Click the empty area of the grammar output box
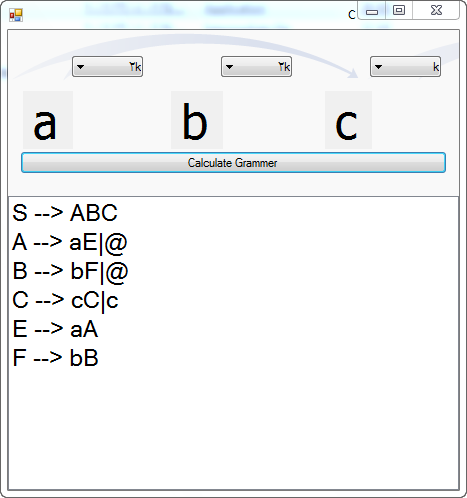The width and height of the screenshot is (467, 498). [x=233, y=430]
